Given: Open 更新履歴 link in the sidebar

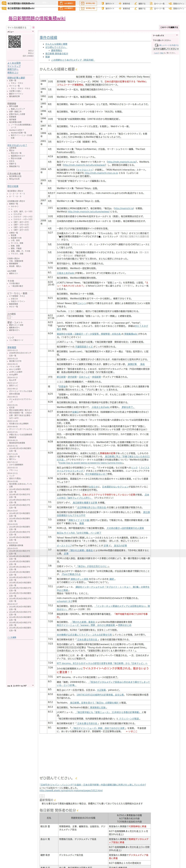Looking at the screenshot, I should (x=12, y=347).
